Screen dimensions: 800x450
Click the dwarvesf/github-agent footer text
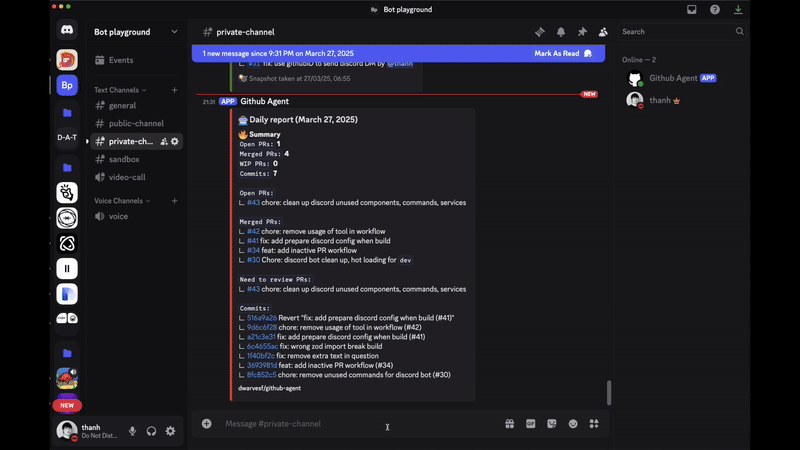(x=269, y=388)
